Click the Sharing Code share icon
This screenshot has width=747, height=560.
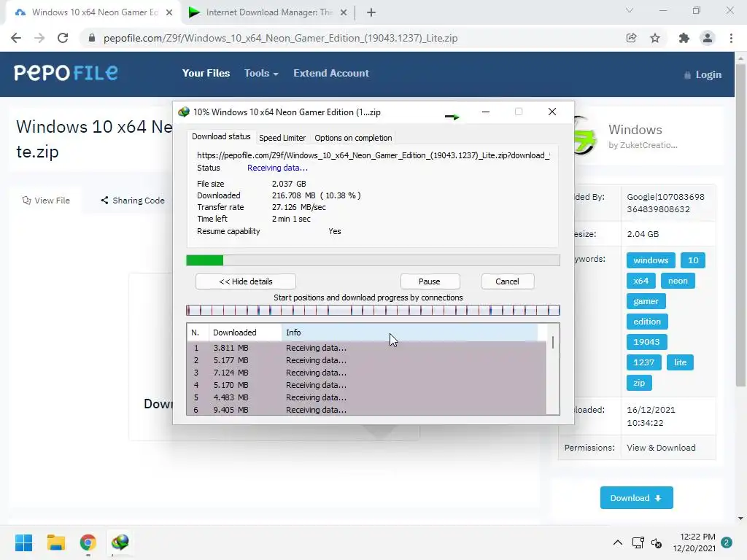tap(104, 201)
